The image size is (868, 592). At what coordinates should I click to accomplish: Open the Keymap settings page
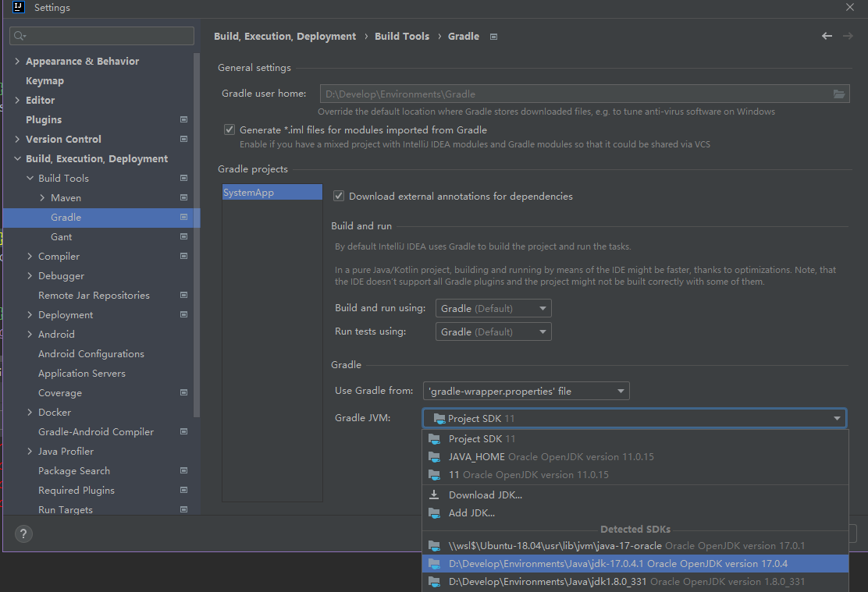pos(44,81)
